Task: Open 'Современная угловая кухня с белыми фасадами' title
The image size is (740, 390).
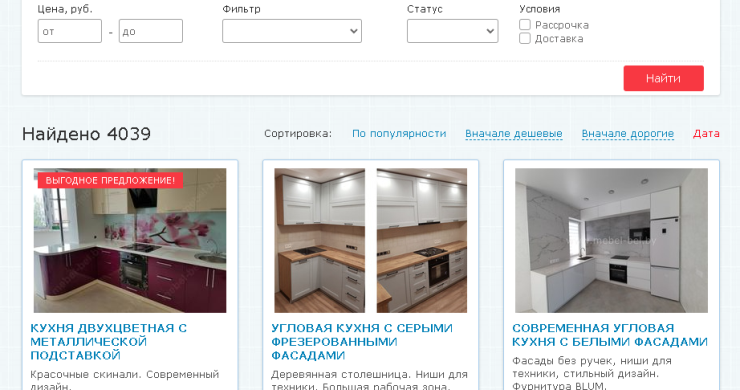Action: 610,335
